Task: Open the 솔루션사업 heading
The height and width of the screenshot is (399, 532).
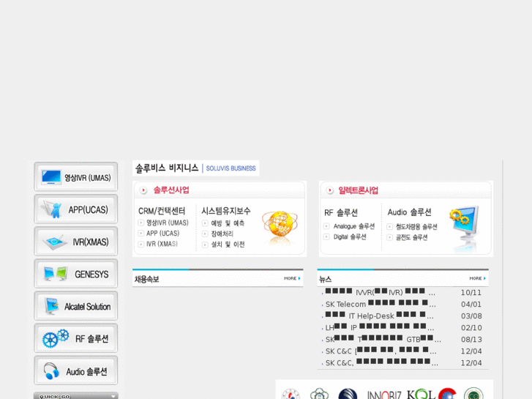Action: (x=171, y=190)
